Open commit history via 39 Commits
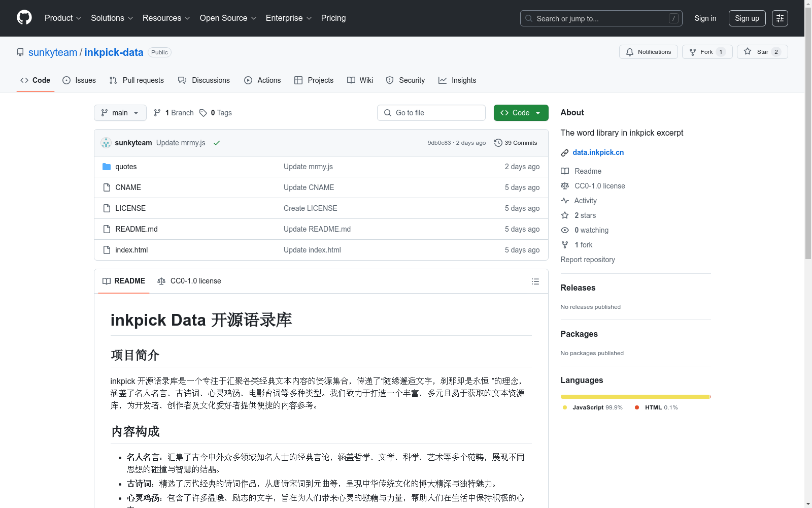The height and width of the screenshot is (508, 812). [x=516, y=143]
